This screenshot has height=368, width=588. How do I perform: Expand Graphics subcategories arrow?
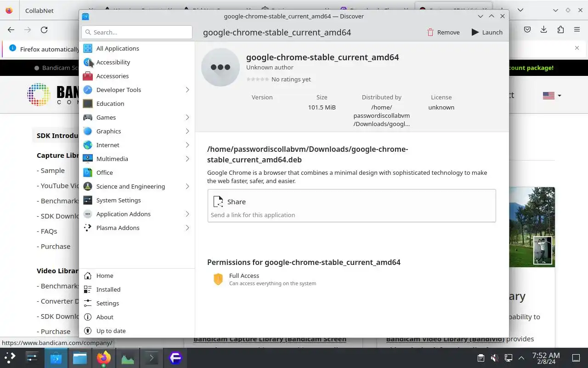coord(187,131)
